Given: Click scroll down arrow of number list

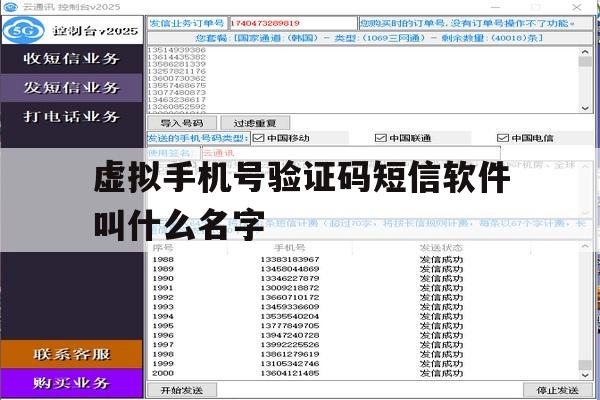Looking at the screenshot, I should (x=585, y=108).
